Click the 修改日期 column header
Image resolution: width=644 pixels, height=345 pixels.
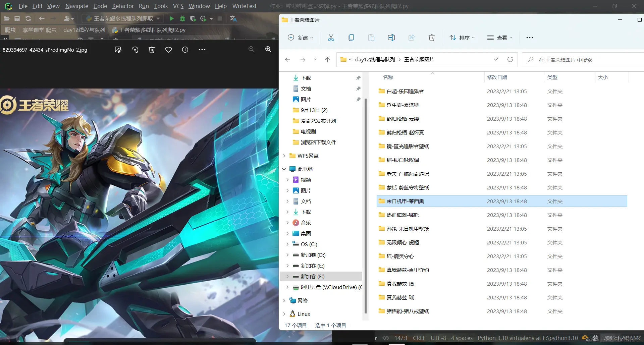pos(497,77)
